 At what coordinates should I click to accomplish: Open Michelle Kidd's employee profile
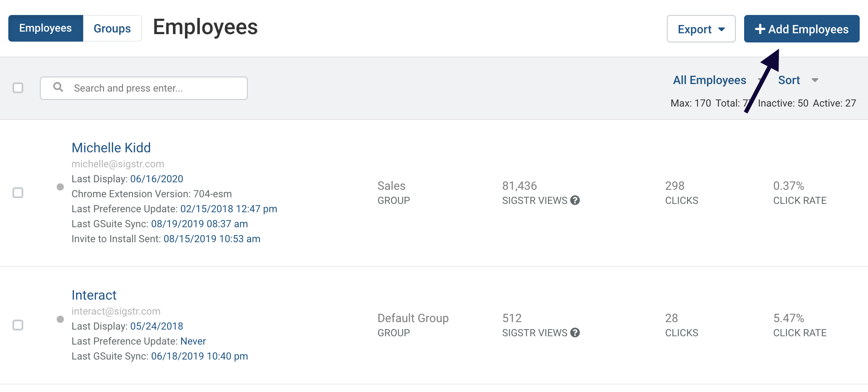tap(111, 148)
